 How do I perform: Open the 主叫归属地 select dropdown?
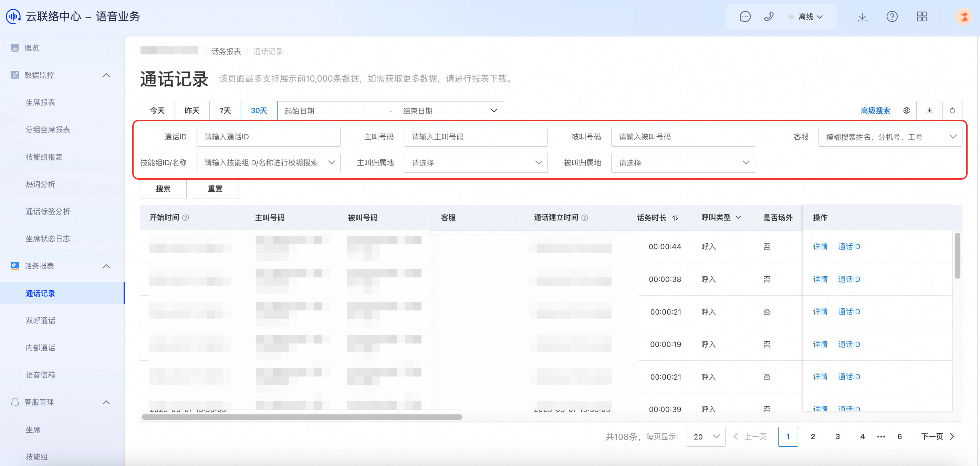click(476, 163)
